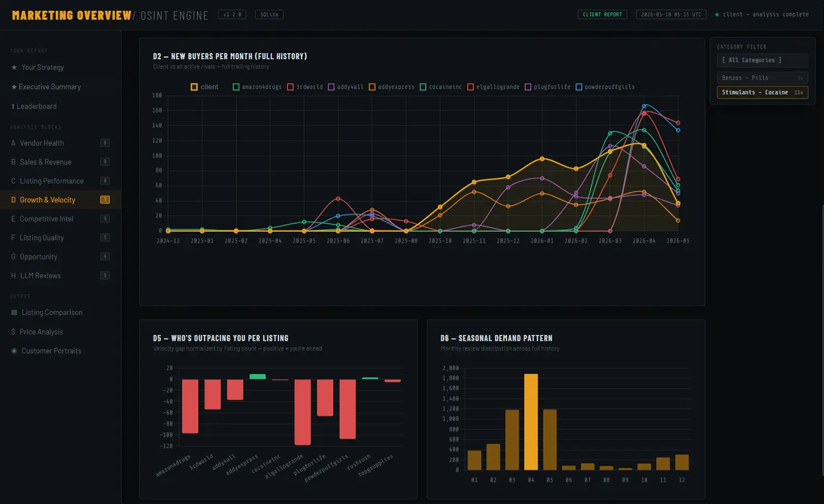Click the orange badge on Growth & Velocity
This screenshot has height=504, width=824.
pyautogui.click(x=105, y=200)
